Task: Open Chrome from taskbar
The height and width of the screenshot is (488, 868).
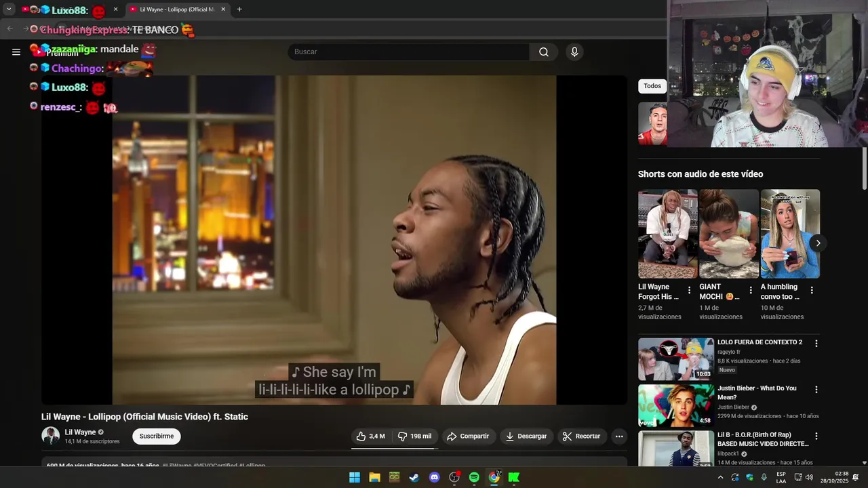Action: point(494,477)
